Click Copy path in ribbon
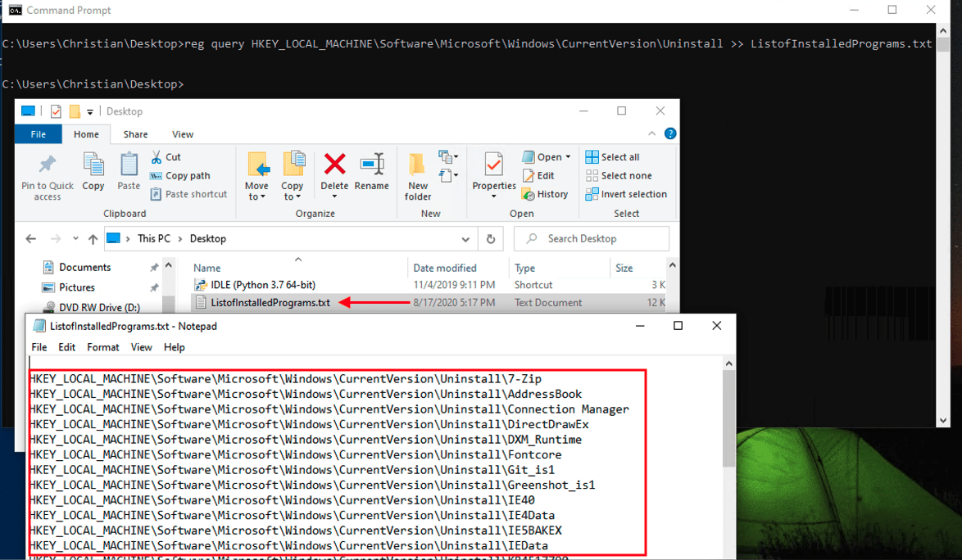This screenshot has height=560, width=962. [x=180, y=175]
